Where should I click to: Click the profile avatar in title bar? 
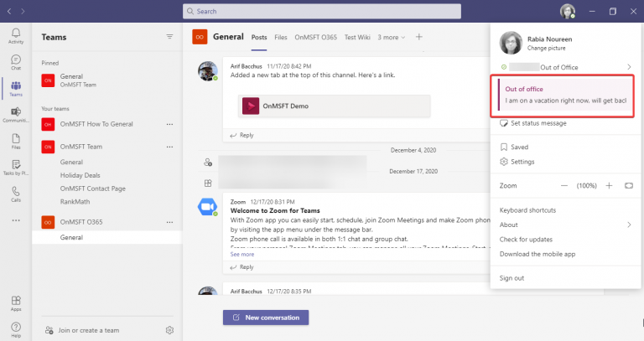[568, 11]
